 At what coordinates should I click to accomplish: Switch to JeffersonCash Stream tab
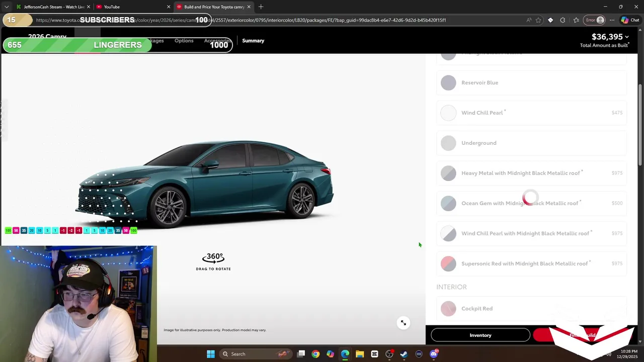52,7
